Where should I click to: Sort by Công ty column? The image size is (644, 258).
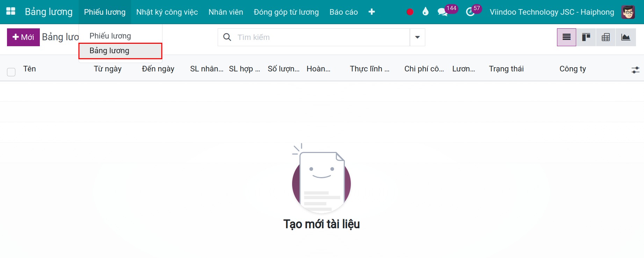[x=573, y=69]
